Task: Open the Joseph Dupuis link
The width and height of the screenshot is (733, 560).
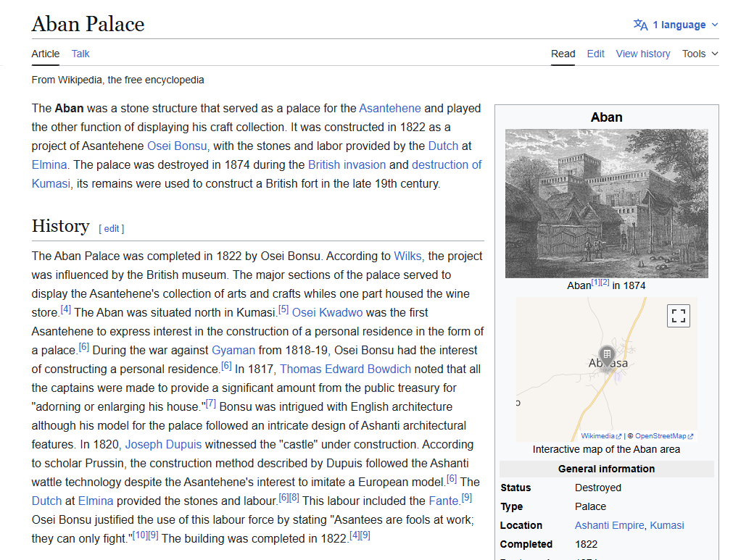Action: pyautogui.click(x=163, y=444)
